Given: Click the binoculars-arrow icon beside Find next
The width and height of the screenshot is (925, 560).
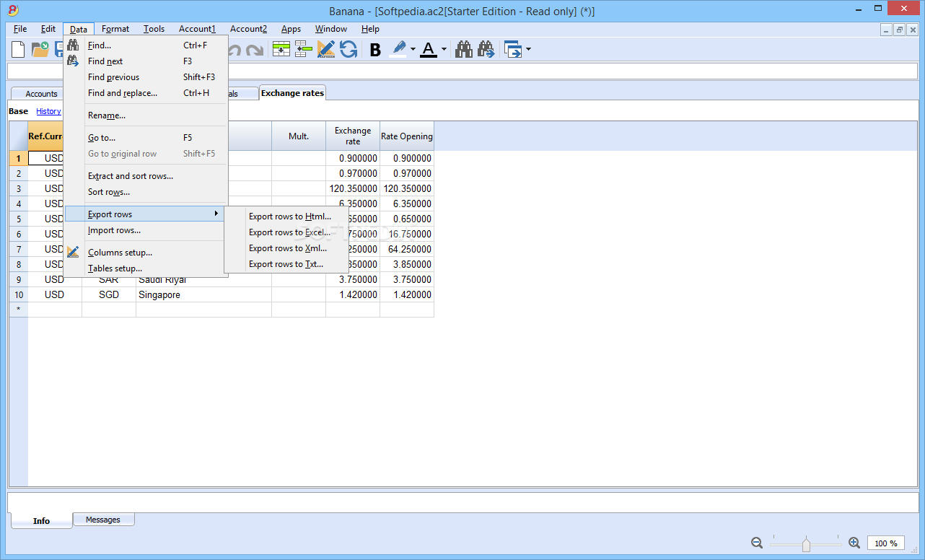Looking at the screenshot, I should click(73, 61).
